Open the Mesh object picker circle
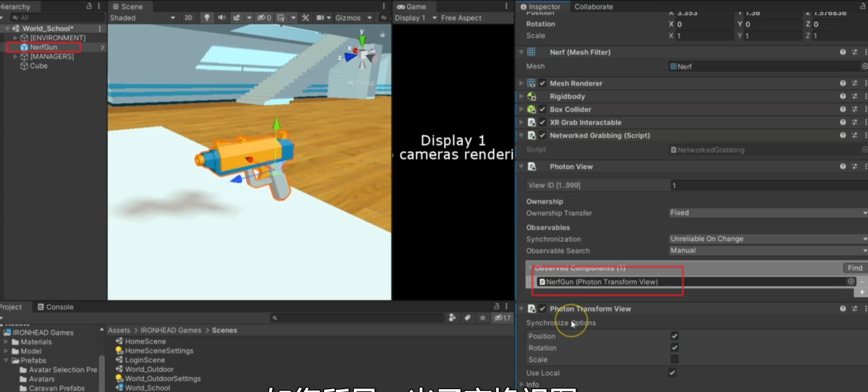This screenshot has height=392, width=868. click(x=865, y=66)
